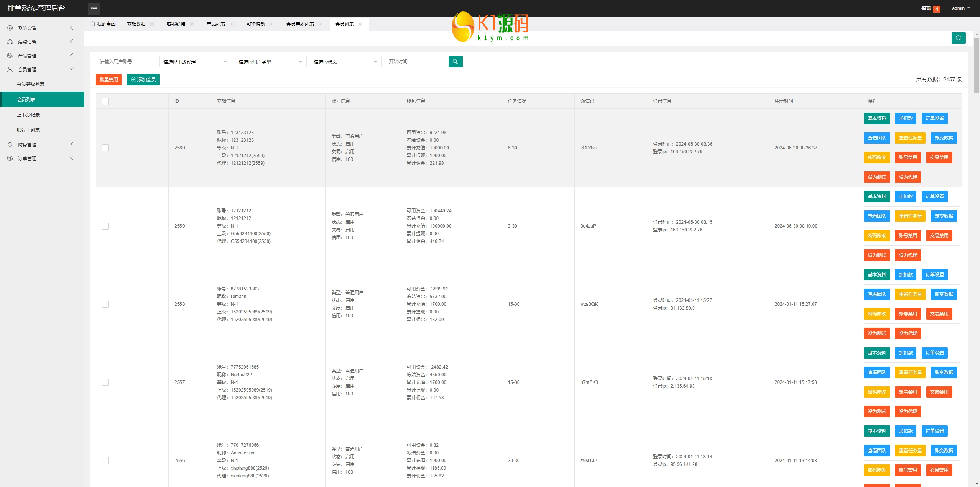Open the 请选择下级代理 dropdown
Image resolution: width=980 pixels, height=487 pixels.
click(x=195, y=62)
